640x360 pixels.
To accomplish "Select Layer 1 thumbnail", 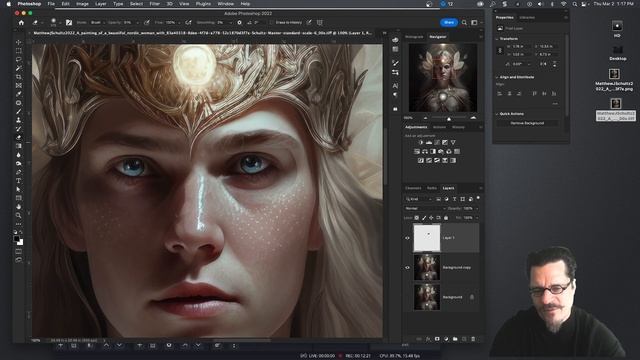I will (427, 238).
